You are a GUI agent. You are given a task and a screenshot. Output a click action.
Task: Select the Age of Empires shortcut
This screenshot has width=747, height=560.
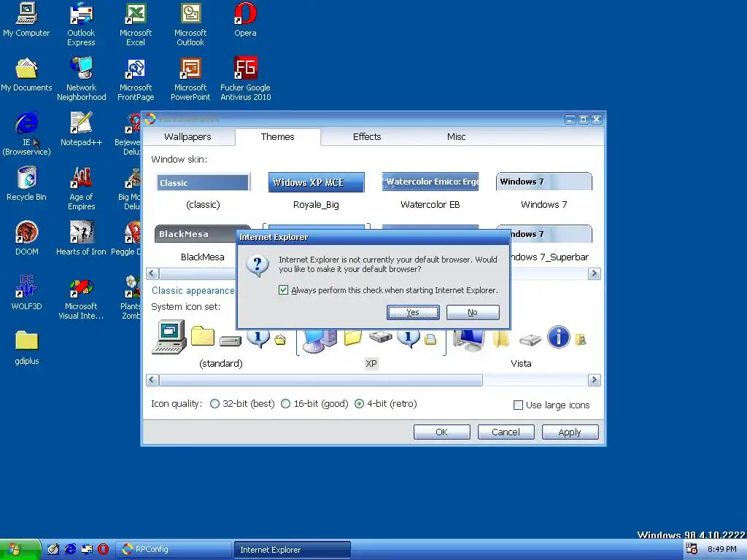pos(82,189)
